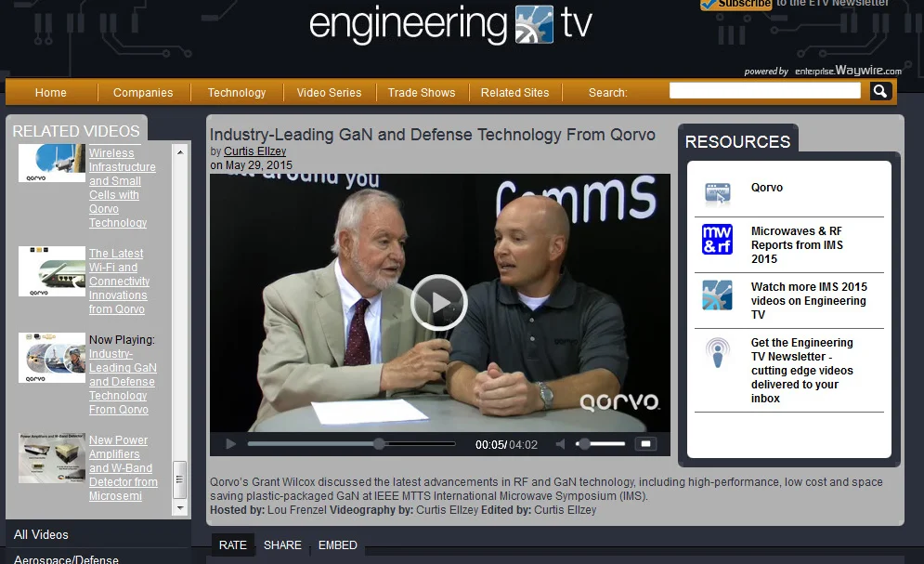
Task: Open the Qorvo resource text link
Action: click(x=767, y=188)
